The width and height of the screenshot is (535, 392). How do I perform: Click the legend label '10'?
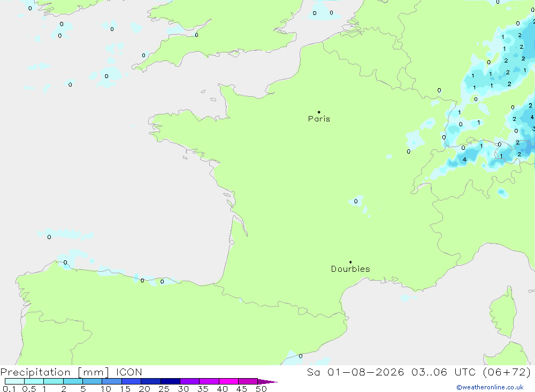pyautogui.click(x=106, y=389)
